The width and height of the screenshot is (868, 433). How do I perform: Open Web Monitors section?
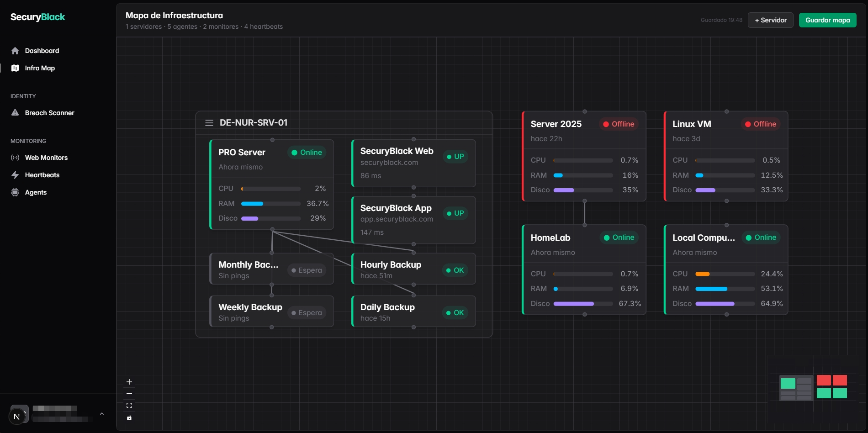click(46, 158)
